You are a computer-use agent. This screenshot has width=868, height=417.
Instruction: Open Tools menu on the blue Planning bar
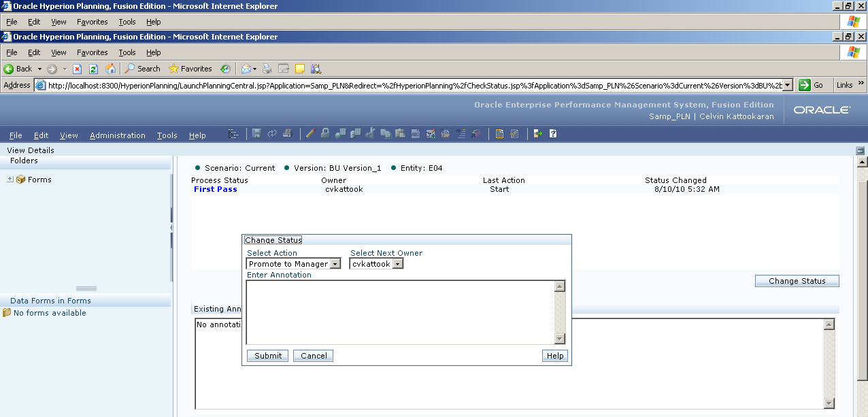167,135
